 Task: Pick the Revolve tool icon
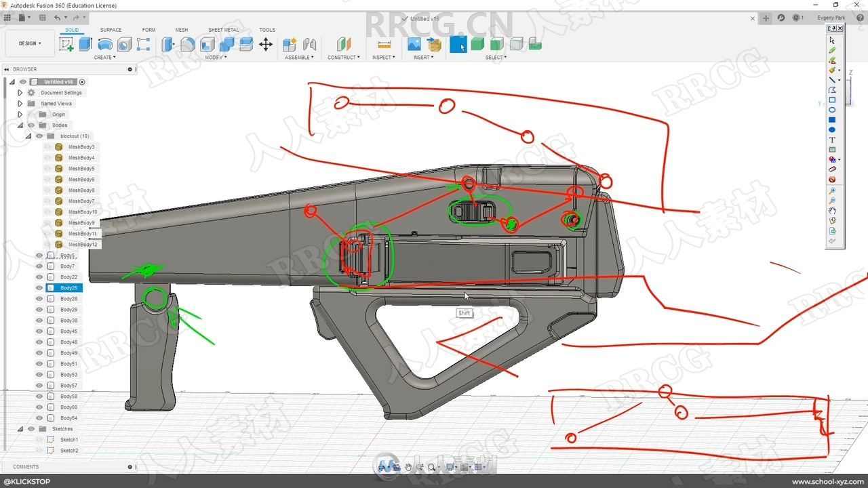105,44
